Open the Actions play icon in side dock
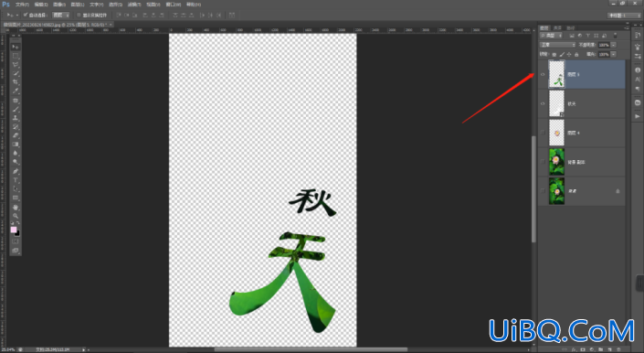644x353 pixels. (x=638, y=116)
